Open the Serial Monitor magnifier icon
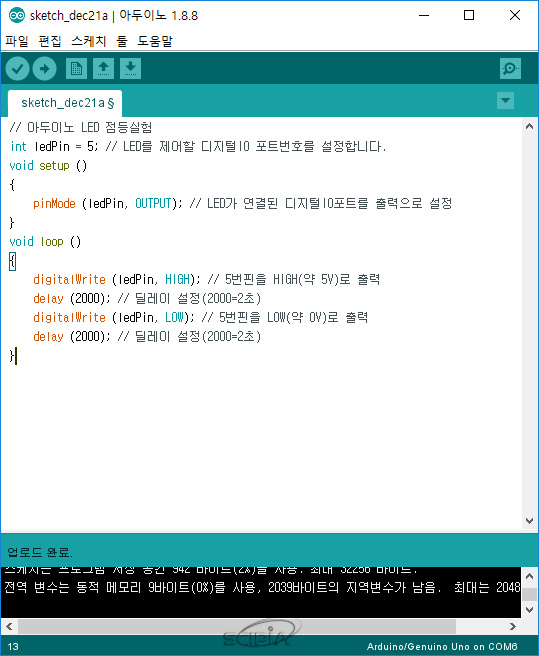 510,69
